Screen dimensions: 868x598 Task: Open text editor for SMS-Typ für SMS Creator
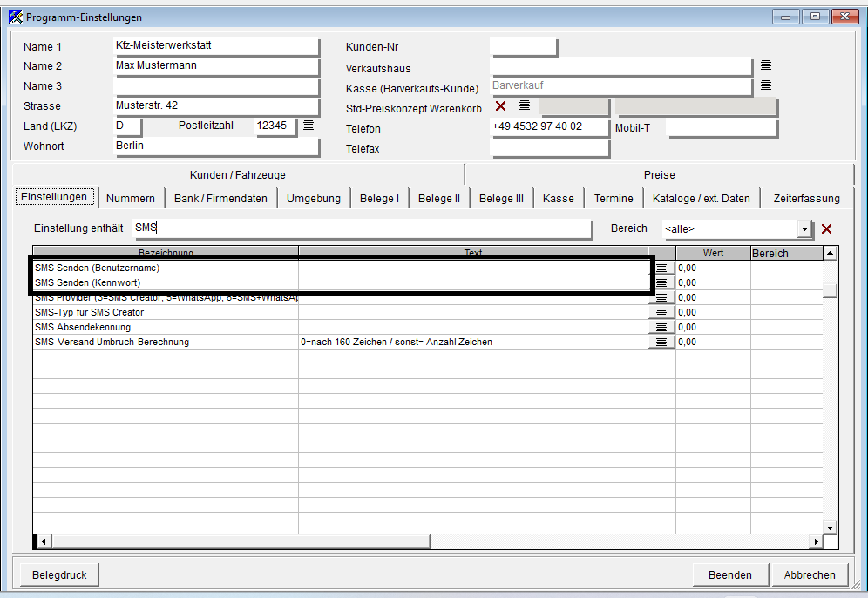tap(661, 312)
